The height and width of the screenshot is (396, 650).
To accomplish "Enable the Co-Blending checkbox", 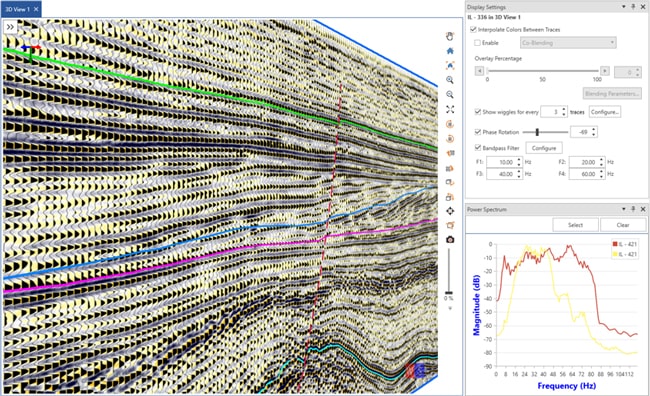I will point(477,43).
